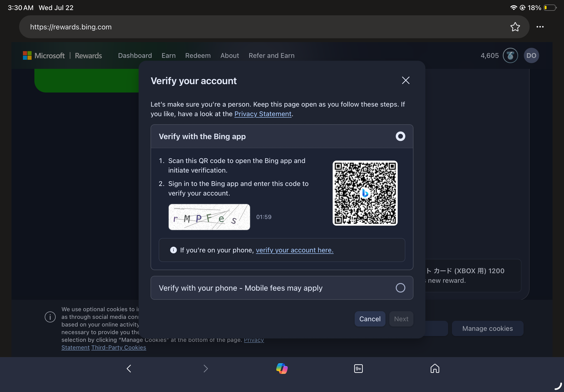Click the 4,605 points balance
564x392 pixels.
490,55
